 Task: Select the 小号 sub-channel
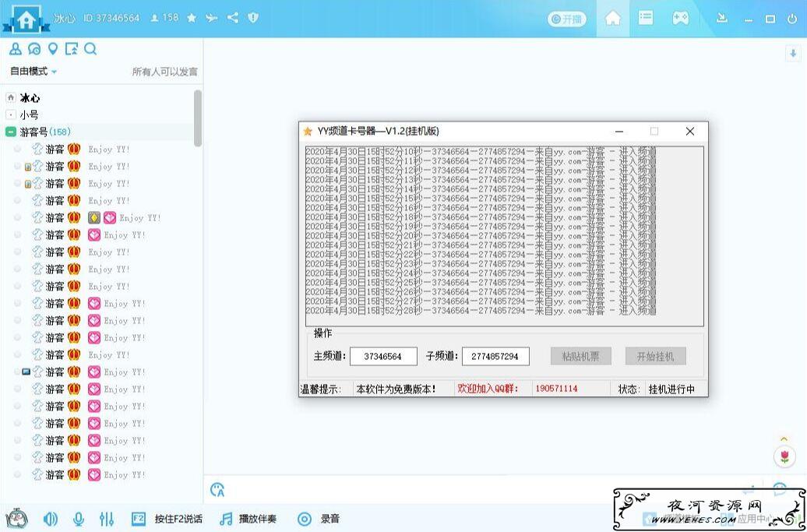29,115
